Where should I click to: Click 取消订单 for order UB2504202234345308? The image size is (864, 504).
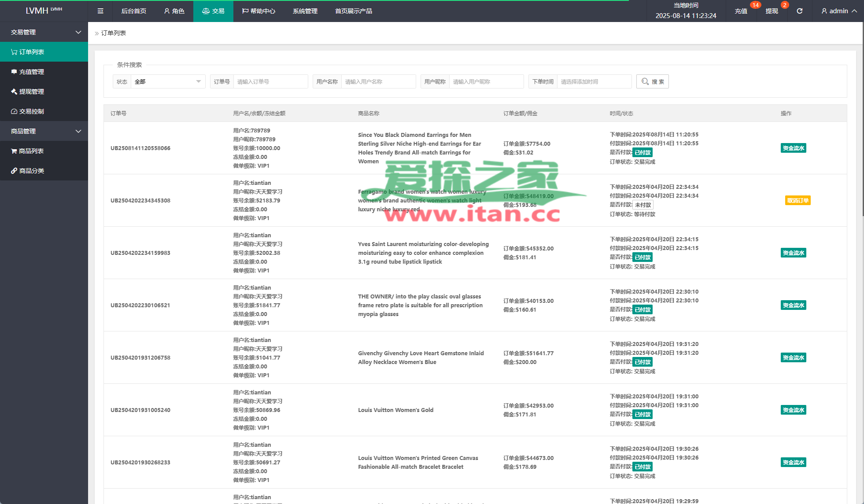(x=798, y=200)
